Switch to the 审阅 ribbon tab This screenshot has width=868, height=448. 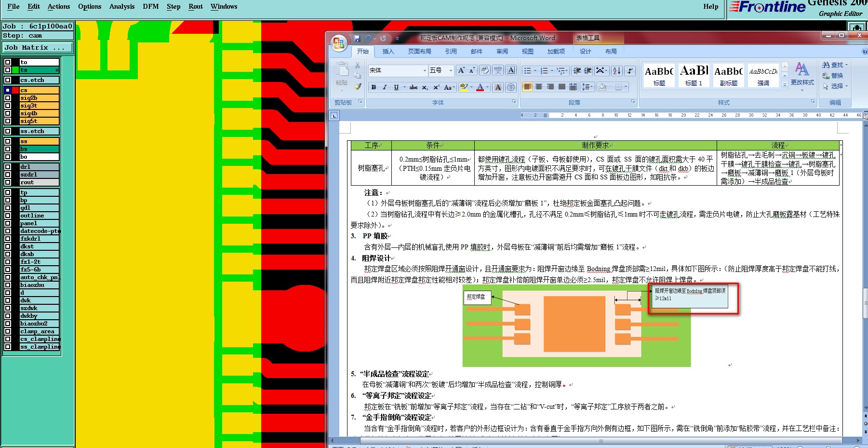click(x=502, y=51)
